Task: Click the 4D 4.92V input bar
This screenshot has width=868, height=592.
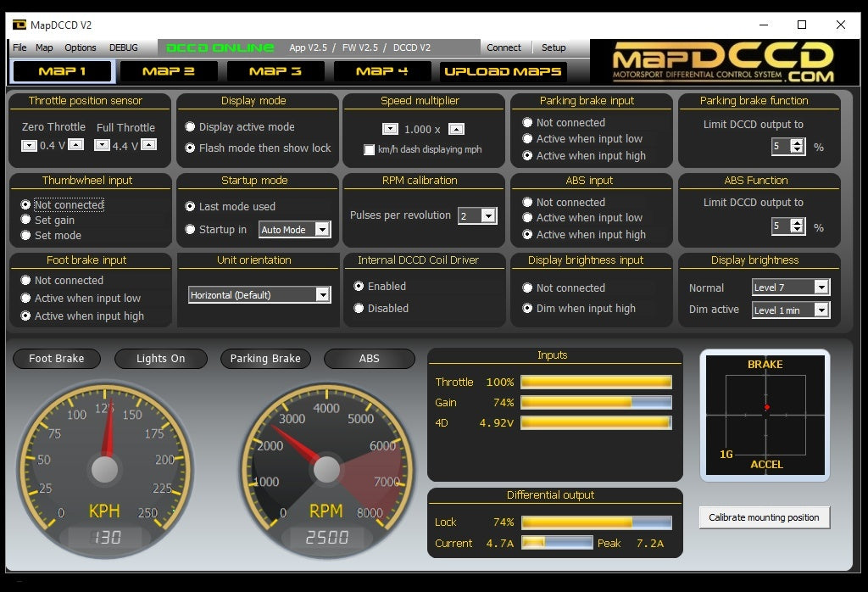Action: click(596, 422)
